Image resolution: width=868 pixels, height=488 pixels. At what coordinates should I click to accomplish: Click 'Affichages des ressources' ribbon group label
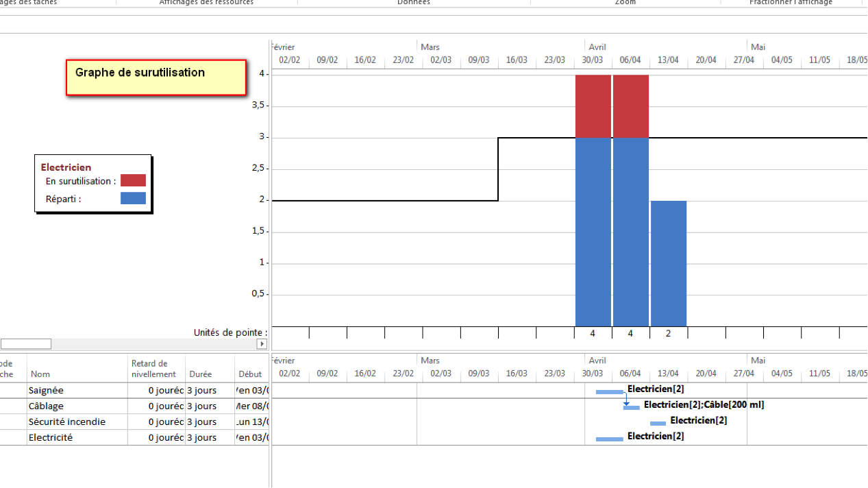pyautogui.click(x=206, y=3)
